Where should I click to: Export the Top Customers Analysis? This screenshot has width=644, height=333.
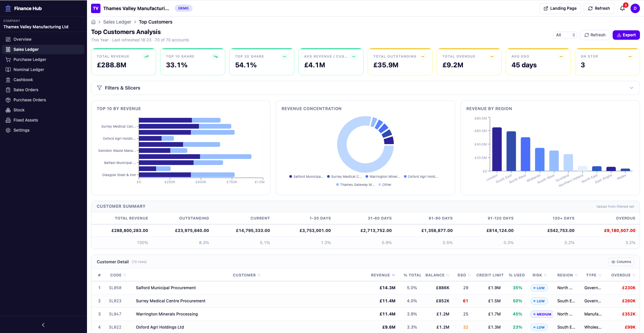626,35
